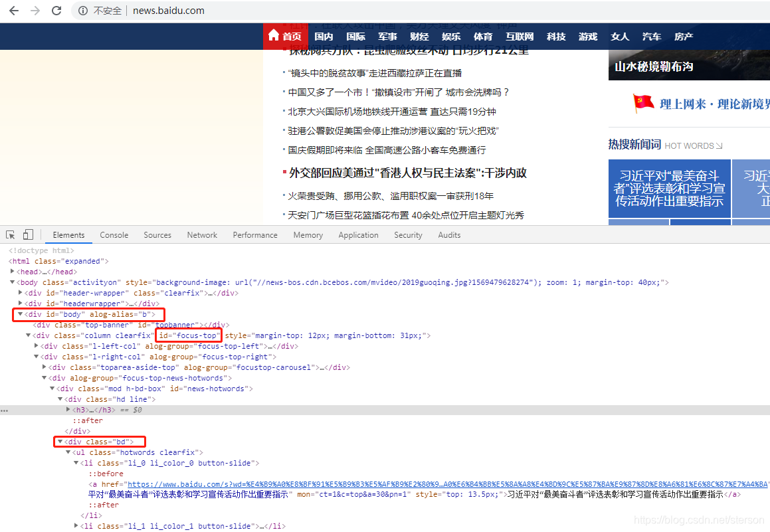Select 互联网 in the nav bar
Screen dimensions: 770x532
[520, 37]
